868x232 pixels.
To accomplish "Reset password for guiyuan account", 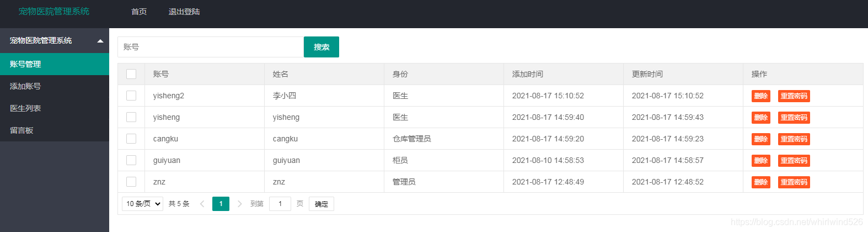I will point(794,161).
